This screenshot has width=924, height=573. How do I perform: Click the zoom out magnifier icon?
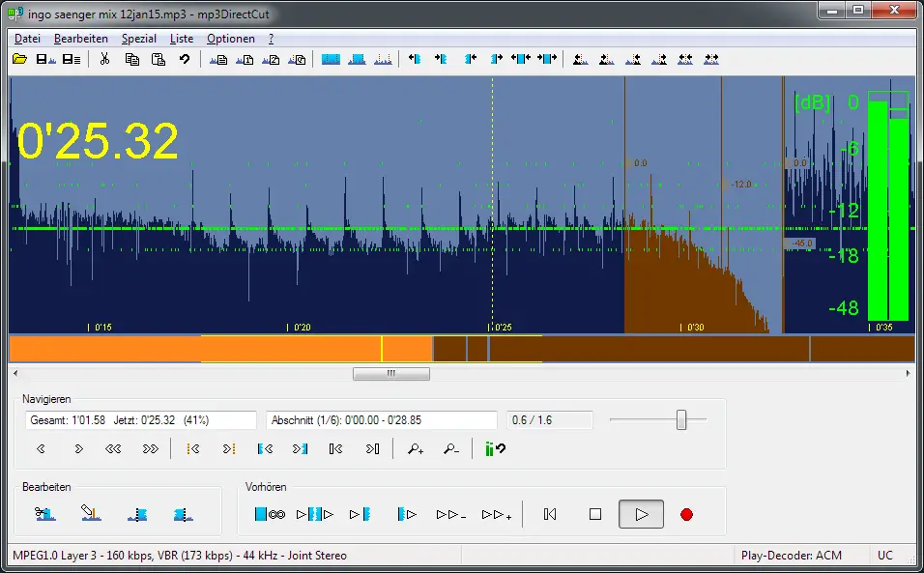point(450,448)
